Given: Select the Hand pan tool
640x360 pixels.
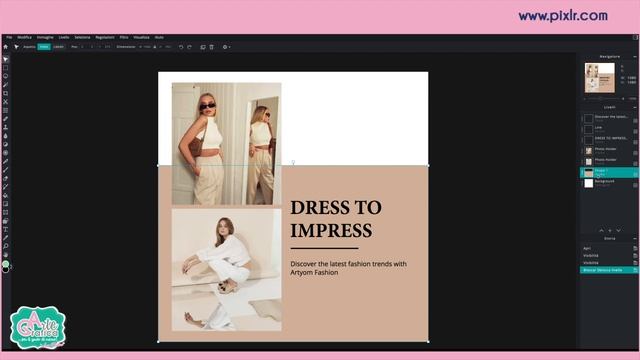Looking at the screenshot, I should pos(5,255).
